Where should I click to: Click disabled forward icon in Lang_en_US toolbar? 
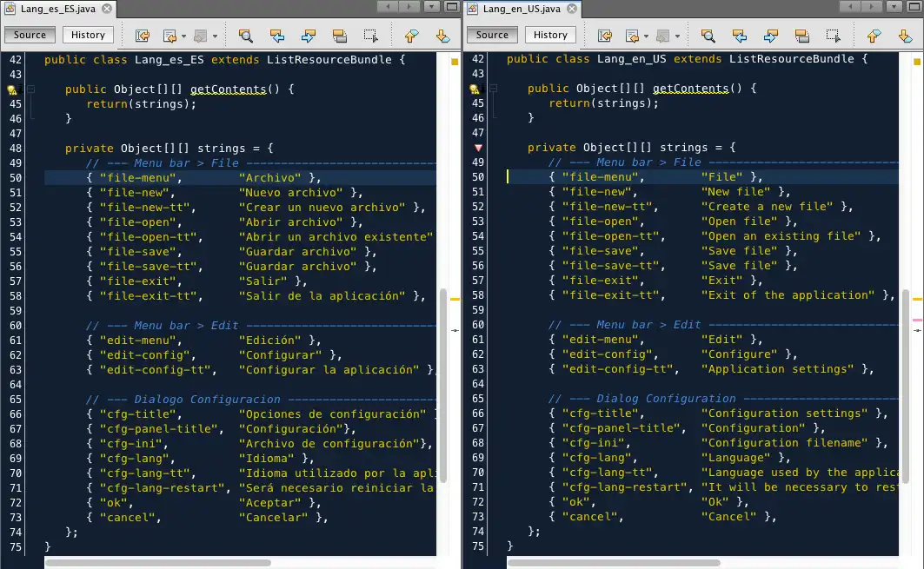pyautogui.click(x=663, y=36)
